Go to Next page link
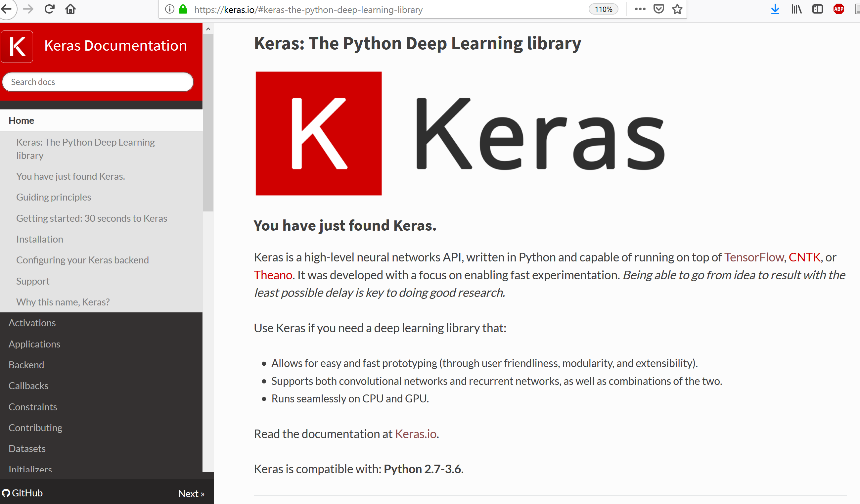 (x=191, y=493)
